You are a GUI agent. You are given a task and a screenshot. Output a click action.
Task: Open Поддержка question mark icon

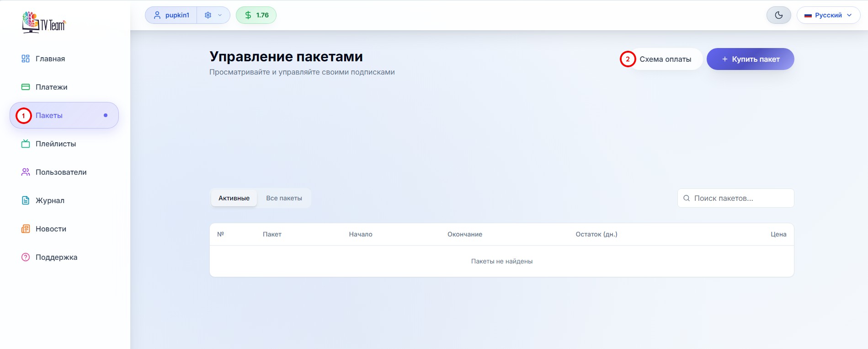[x=26, y=257]
